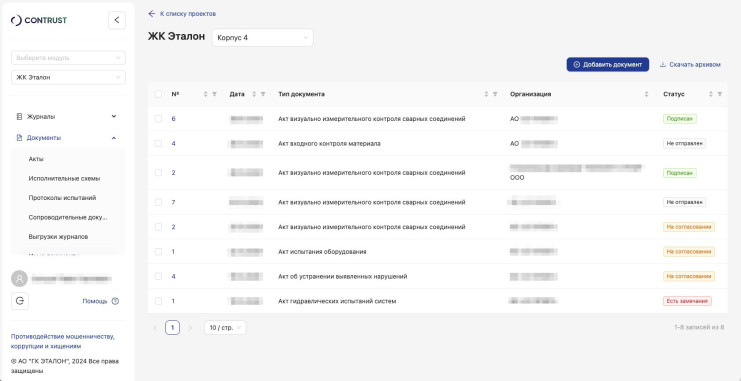Filter documents by Статус column icon
The image size is (741, 381).
pyautogui.click(x=720, y=94)
